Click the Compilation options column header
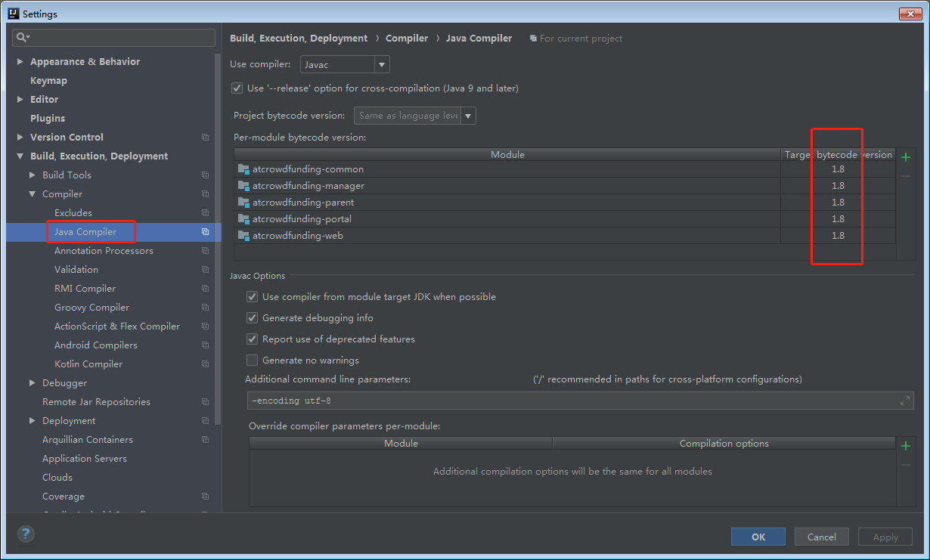 (x=724, y=444)
